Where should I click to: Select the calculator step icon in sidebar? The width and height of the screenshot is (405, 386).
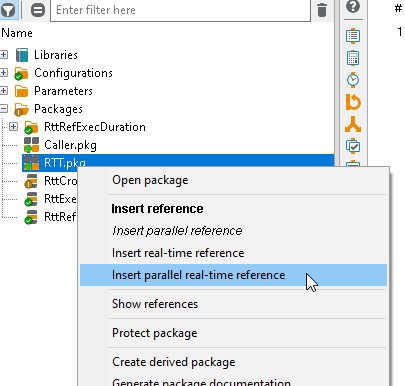point(353,58)
